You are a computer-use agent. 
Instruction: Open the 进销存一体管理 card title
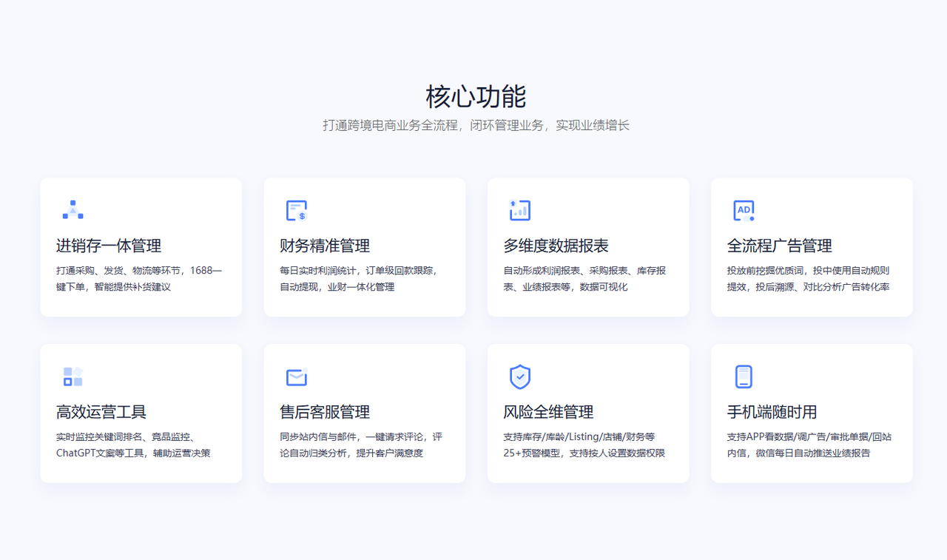click(109, 246)
